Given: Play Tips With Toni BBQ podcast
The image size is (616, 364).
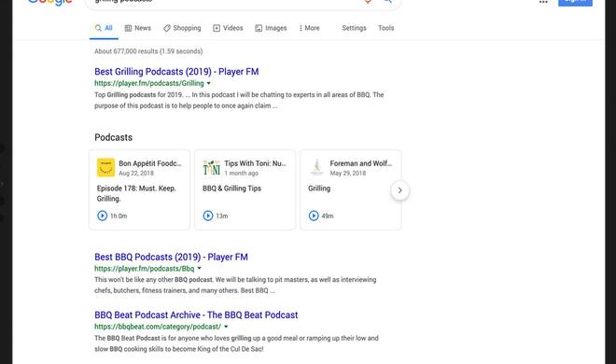Looking at the screenshot, I should tap(208, 216).
